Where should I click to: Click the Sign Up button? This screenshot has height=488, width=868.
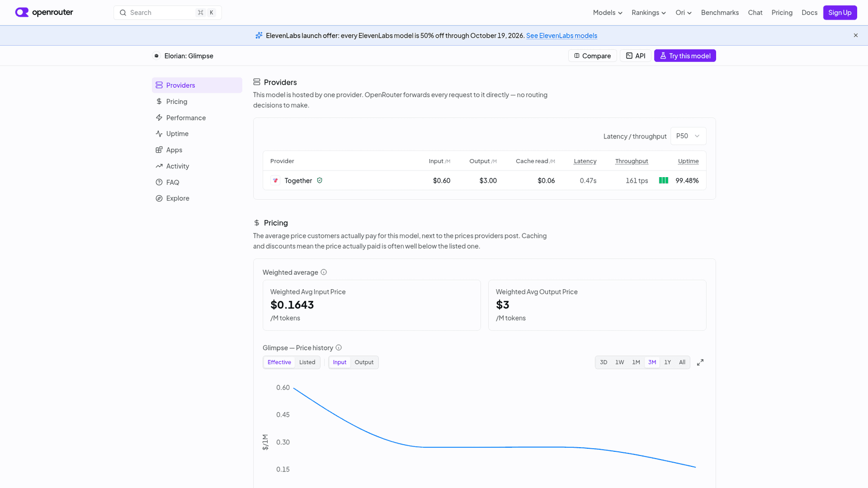click(840, 12)
